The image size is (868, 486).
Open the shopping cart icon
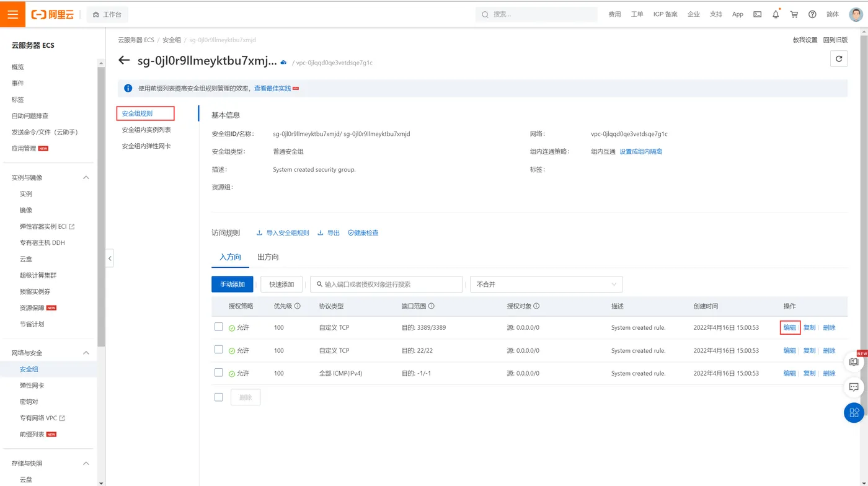pyautogui.click(x=794, y=14)
